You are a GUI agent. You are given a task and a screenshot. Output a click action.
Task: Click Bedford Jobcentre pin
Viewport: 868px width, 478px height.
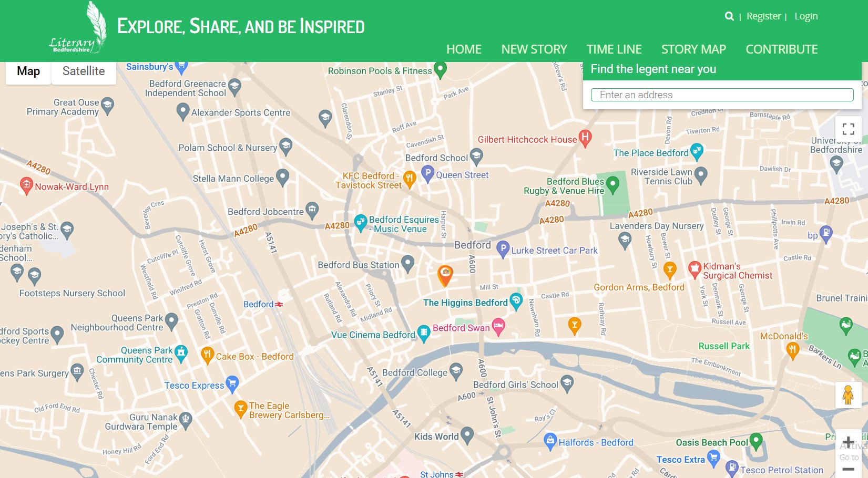coord(312,211)
